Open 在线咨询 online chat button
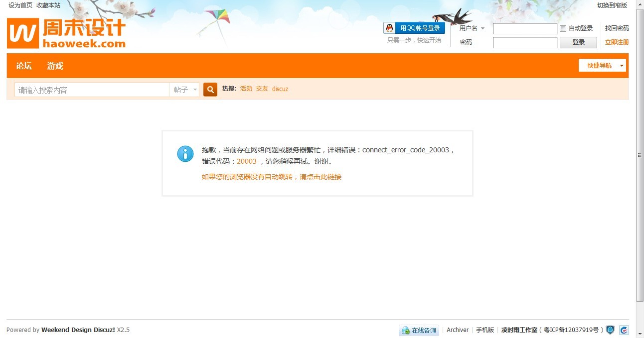The image size is (644, 338). [x=419, y=330]
